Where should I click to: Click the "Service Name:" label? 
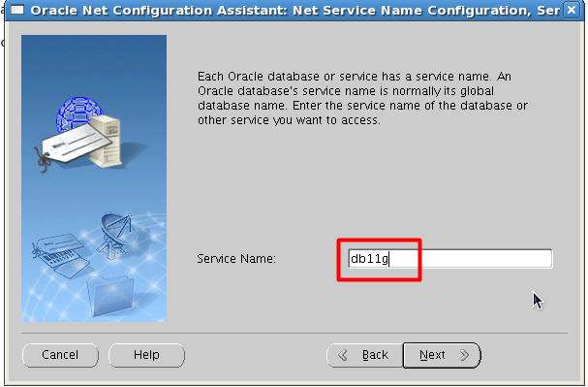pyautogui.click(x=236, y=259)
